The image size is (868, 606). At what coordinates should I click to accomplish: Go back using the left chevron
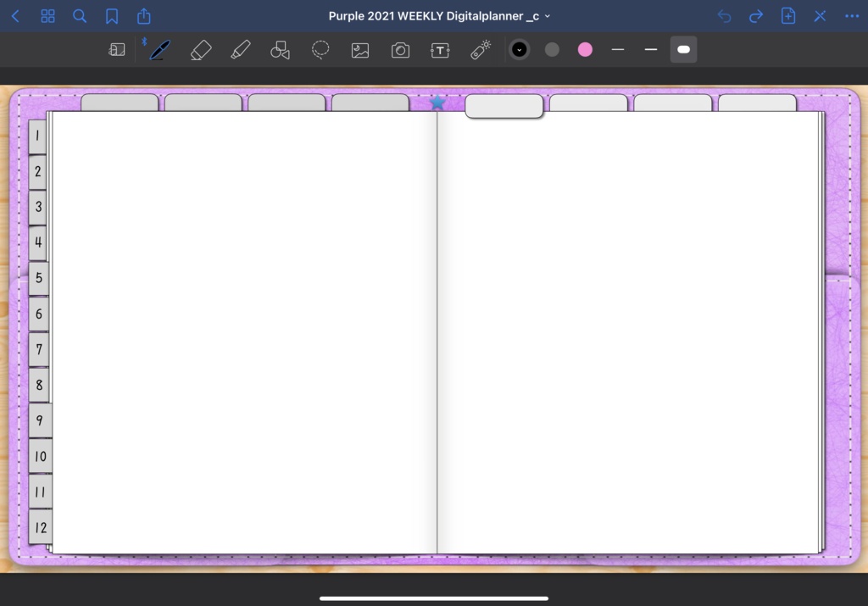[x=15, y=16]
